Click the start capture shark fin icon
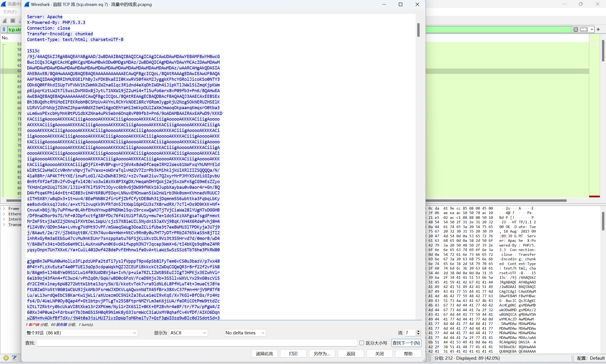The width and height of the screenshot is (606, 364). coord(5,21)
